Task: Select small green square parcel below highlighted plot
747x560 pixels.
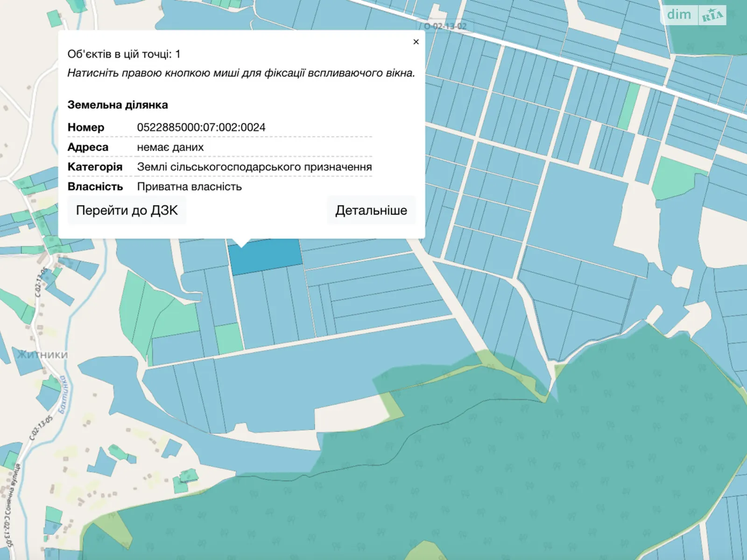Action: 228,338
